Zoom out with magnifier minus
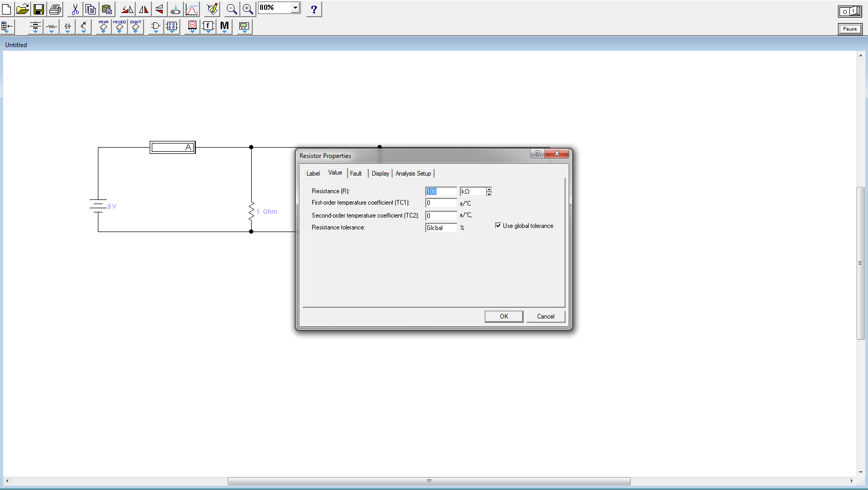This screenshot has height=490, width=868. click(x=232, y=9)
